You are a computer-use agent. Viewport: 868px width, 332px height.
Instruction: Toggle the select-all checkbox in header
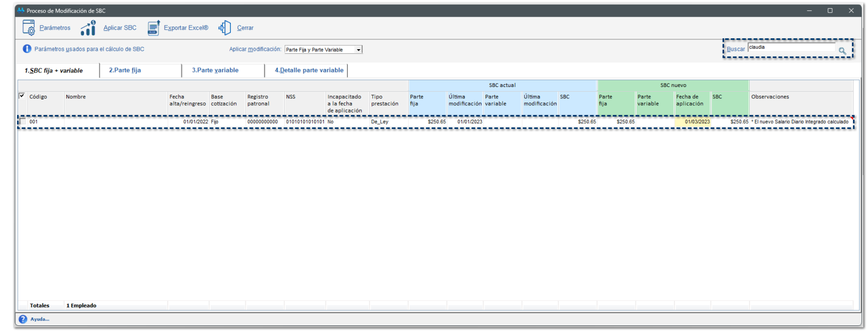click(22, 96)
